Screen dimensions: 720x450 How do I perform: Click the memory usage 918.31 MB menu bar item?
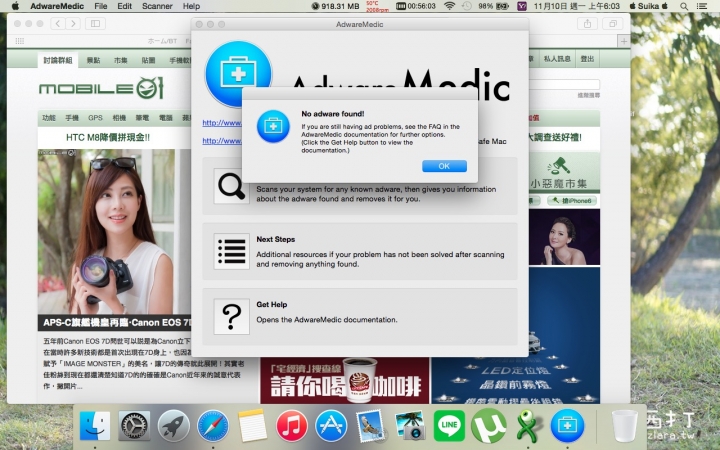click(336, 6)
